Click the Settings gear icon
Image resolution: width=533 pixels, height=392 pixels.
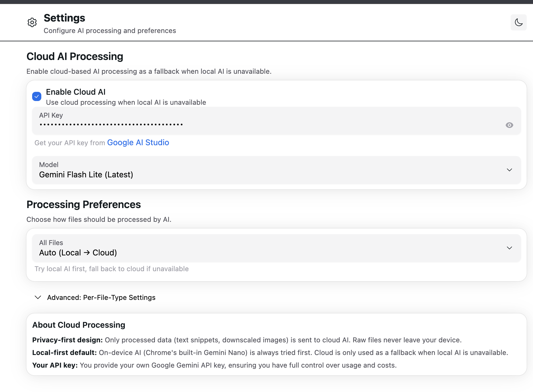(x=32, y=22)
